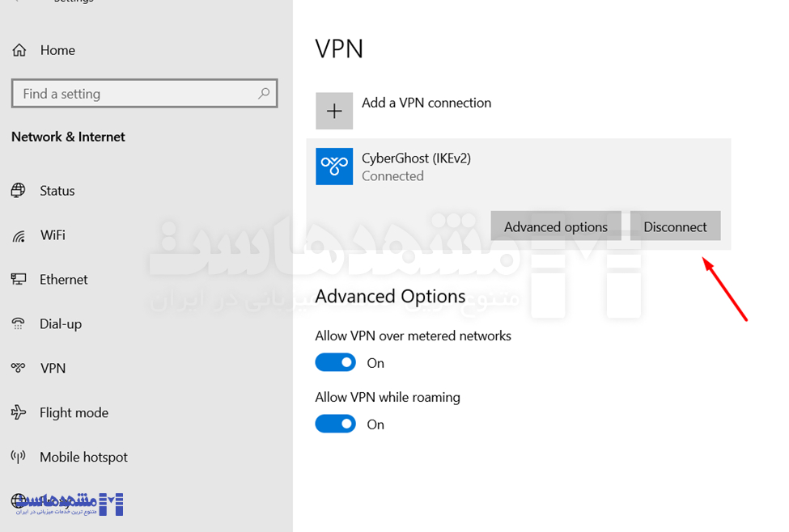
Task: Click the Ethernet monitor icon
Action: (19, 280)
